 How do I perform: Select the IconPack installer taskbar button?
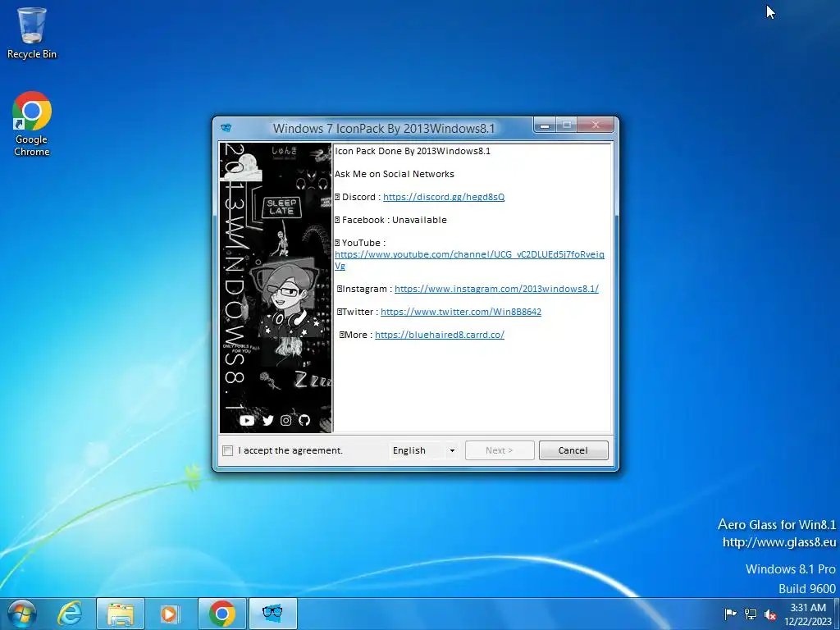pos(272,614)
